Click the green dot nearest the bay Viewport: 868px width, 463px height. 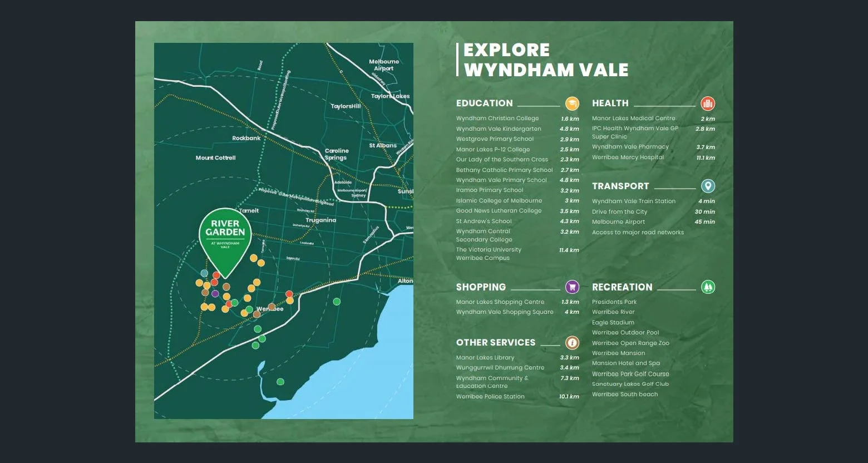(x=280, y=382)
